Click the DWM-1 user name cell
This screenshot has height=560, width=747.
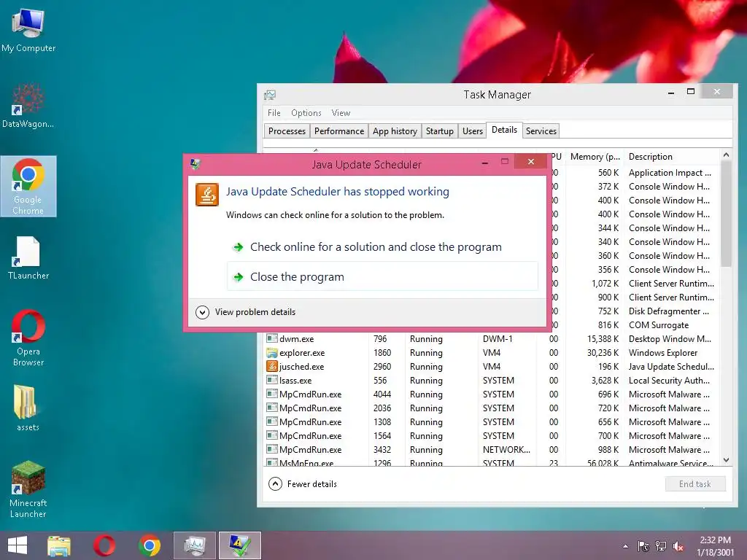(498, 339)
